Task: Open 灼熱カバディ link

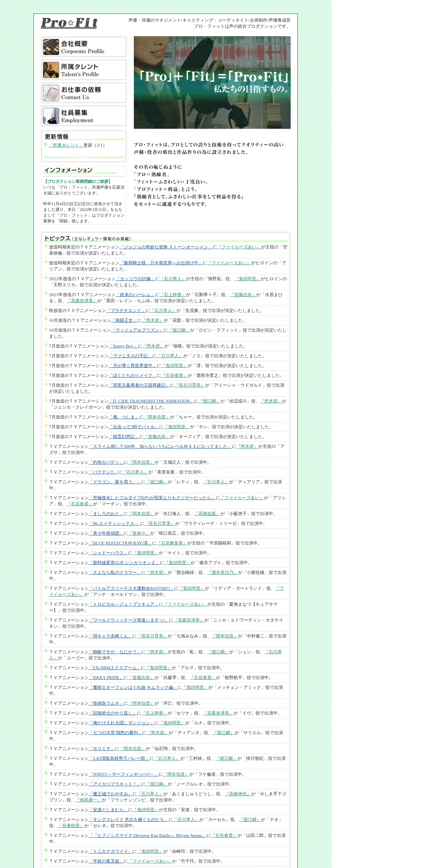Action: tap(106, 462)
